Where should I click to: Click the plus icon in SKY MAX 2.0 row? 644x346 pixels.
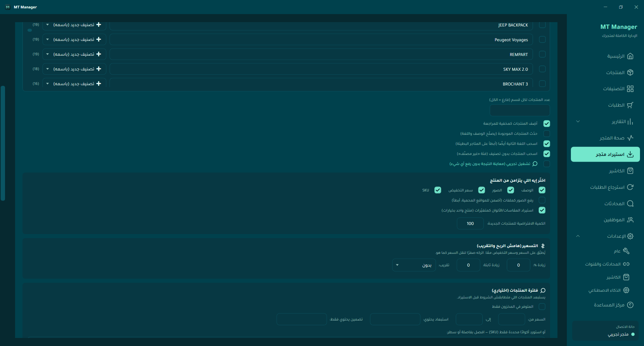(99, 69)
